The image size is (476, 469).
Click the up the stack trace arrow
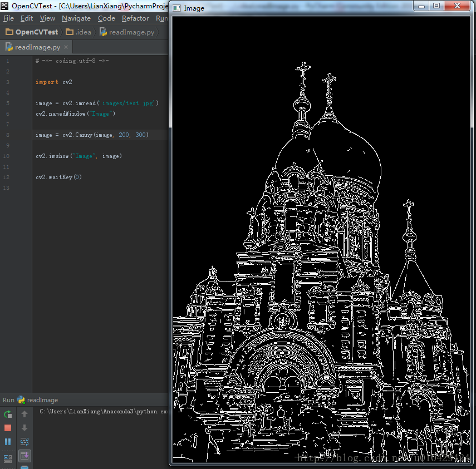[x=24, y=414]
